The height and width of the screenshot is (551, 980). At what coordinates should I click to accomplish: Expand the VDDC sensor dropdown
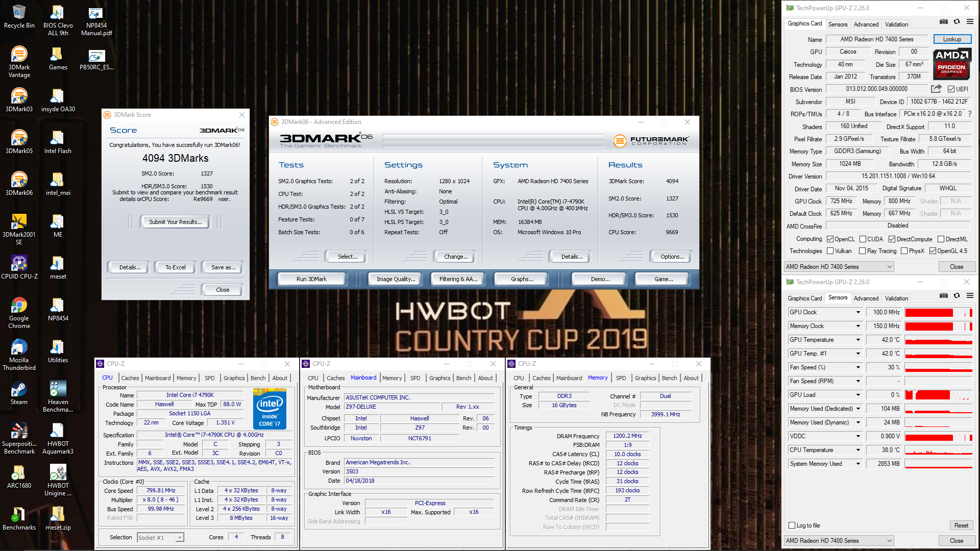pos(858,436)
